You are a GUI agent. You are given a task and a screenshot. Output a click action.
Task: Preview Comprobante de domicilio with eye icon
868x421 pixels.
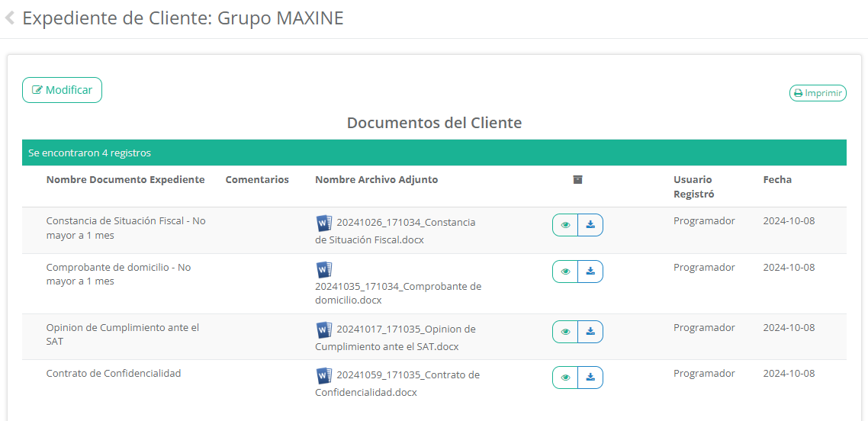click(x=565, y=272)
